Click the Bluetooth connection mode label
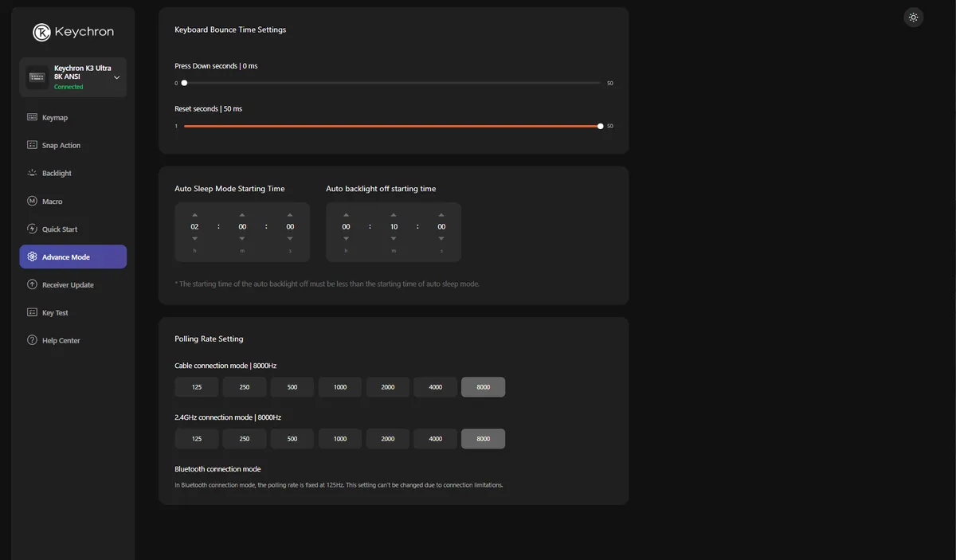Screen dimensions: 956x560 tap(217, 469)
